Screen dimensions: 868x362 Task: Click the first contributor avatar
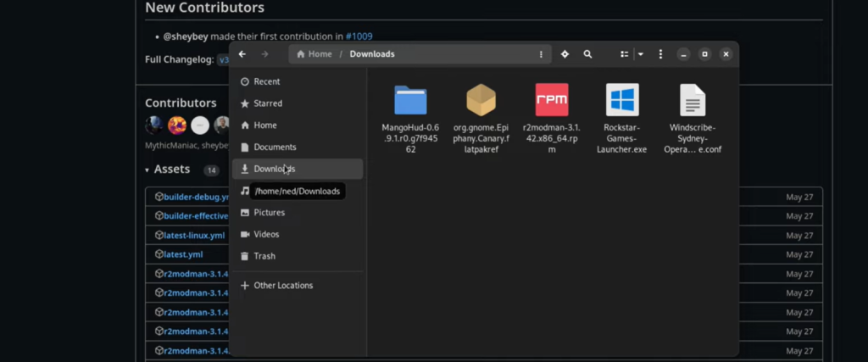(154, 125)
